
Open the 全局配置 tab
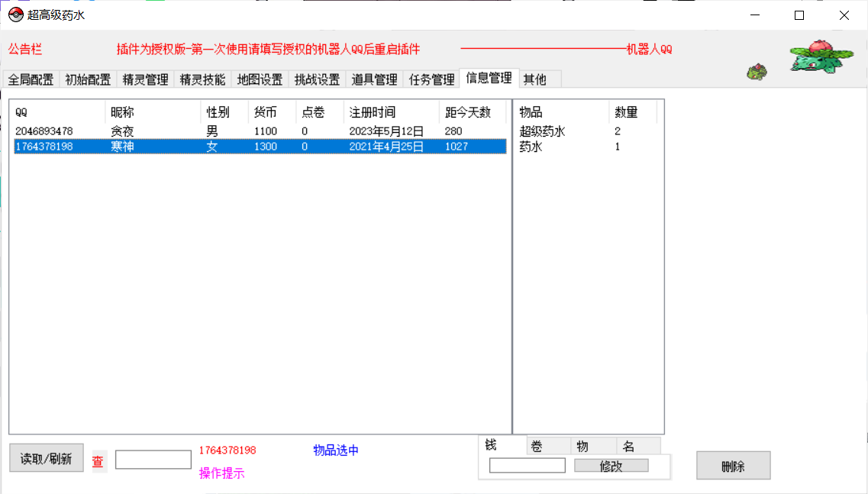pyautogui.click(x=31, y=79)
